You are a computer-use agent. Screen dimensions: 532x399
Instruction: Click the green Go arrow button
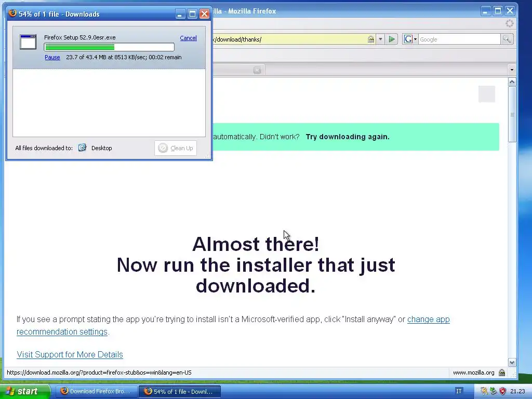pyautogui.click(x=392, y=39)
